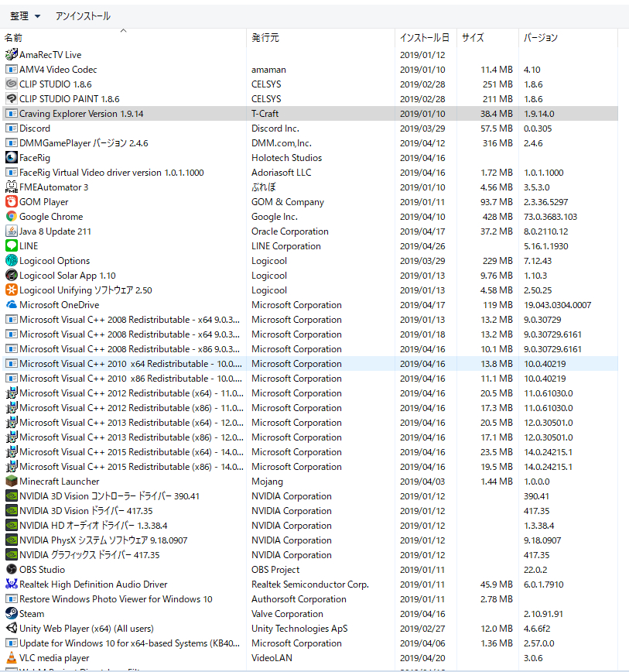
Task: Select Restore Windows Photo Viewer for Windows 10
Action: pyautogui.click(x=310, y=599)
